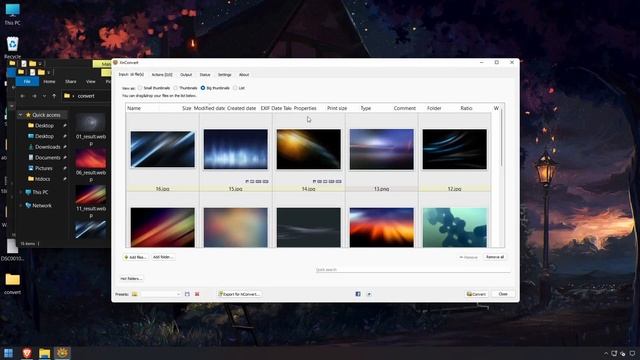
Task: Select Pictures in Explorer sidebar
Action: pos(40,168)
